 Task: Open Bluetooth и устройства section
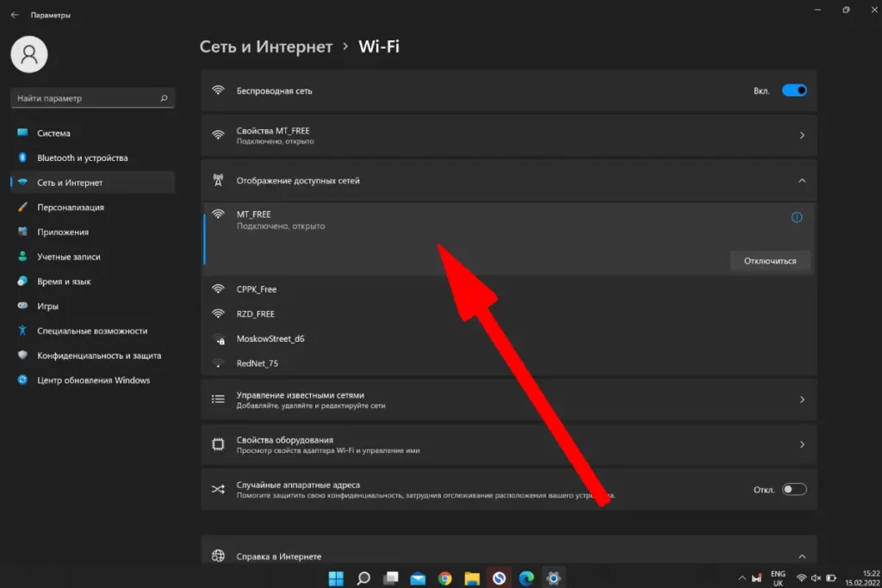tap(93, 158)
